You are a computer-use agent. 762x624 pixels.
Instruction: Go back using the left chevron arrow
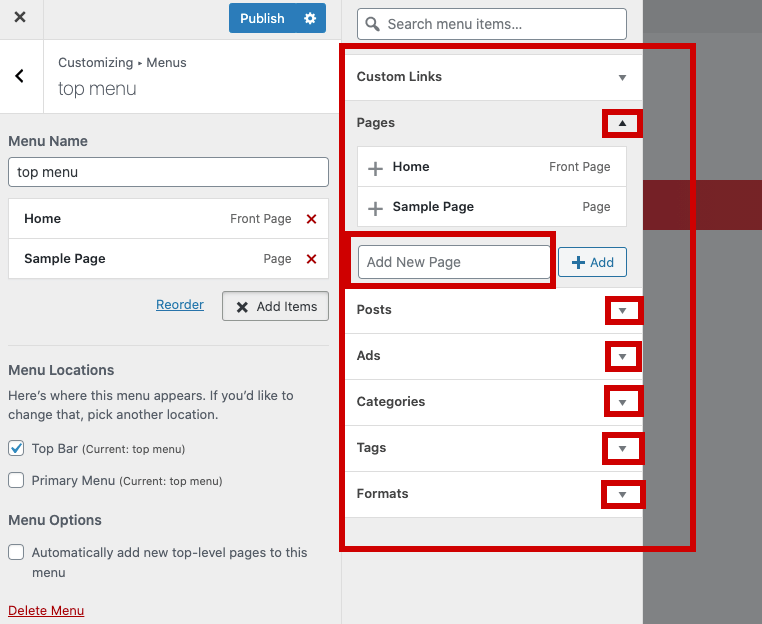click(19, 76)
